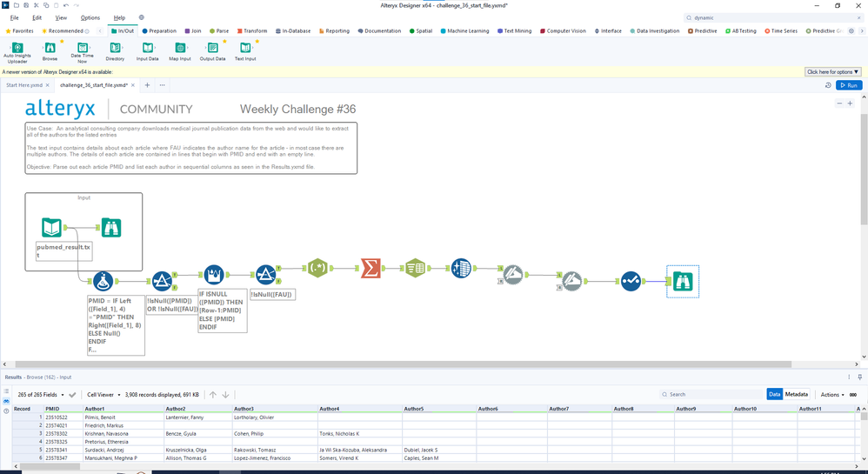
Task: Select the pubmed_result.txt Input Data node
Action: click(x=51, y=228)
